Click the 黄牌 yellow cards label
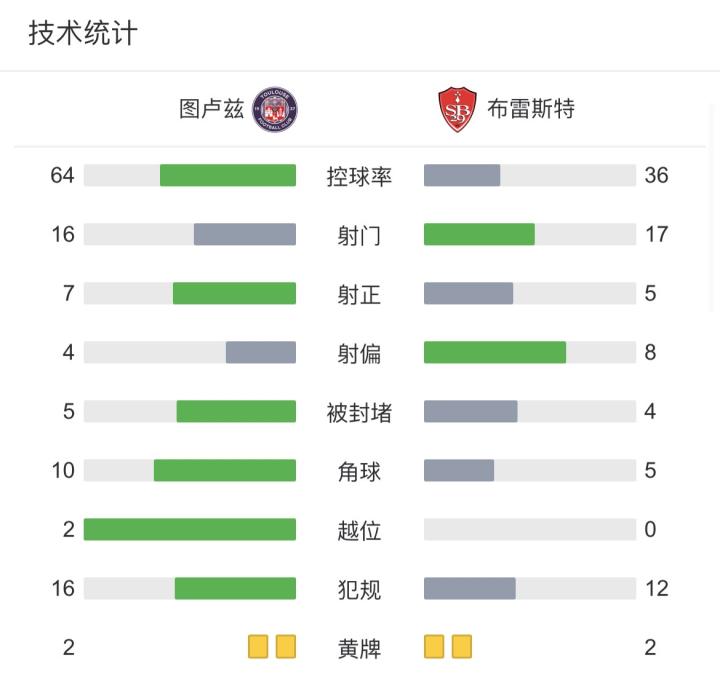Viewport: 720px width, 680px height. point(359,648)
